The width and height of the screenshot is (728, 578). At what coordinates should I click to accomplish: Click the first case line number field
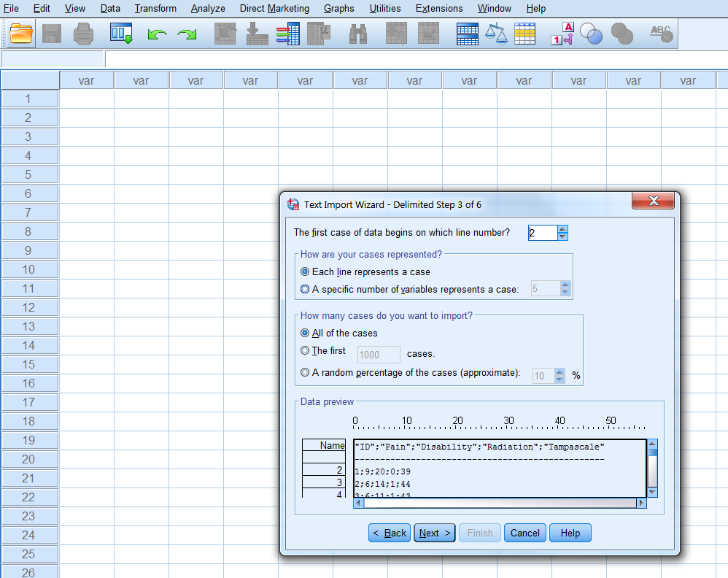[542, 233]
